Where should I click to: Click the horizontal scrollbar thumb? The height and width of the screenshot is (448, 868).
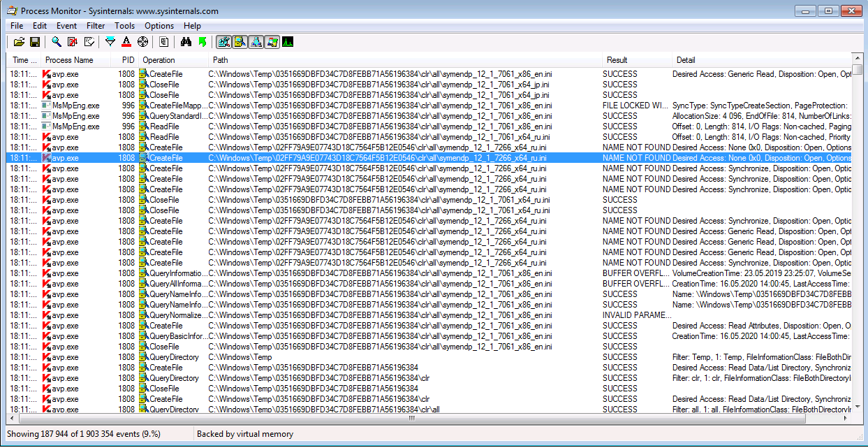[x=411, y=418]
